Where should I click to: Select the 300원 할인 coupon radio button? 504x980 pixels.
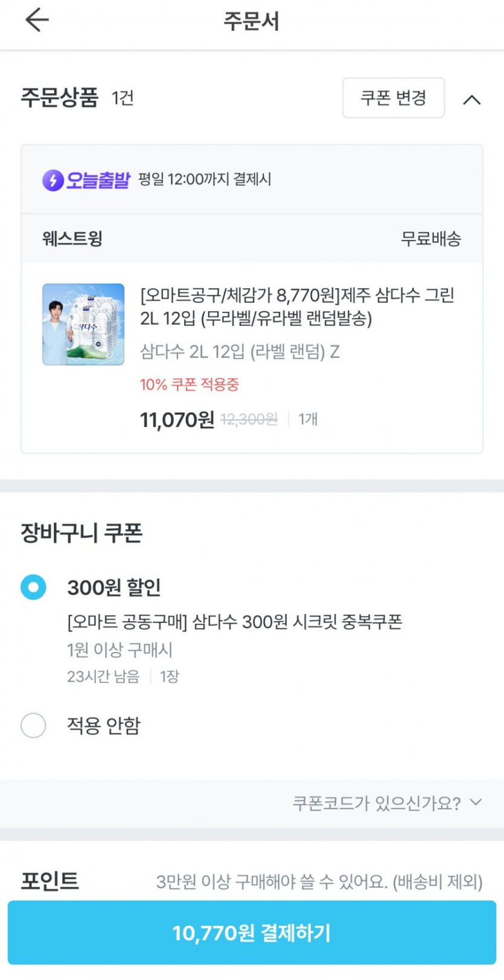33,587
